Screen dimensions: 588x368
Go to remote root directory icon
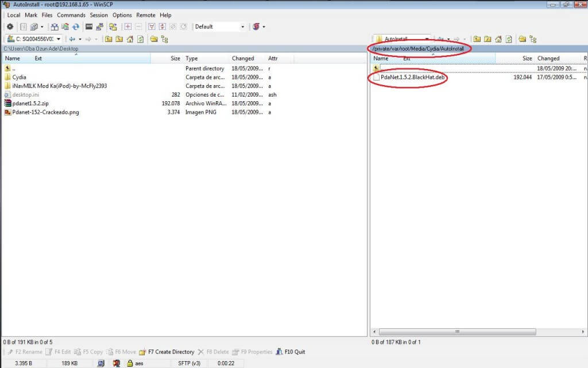488,39
